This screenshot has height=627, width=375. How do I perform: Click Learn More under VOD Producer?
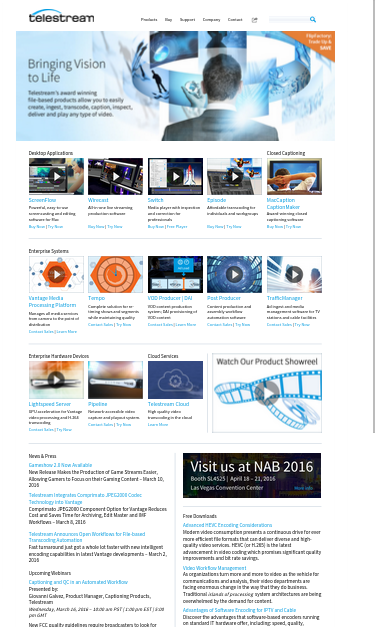pyautogui.click(x=186, y=325)
